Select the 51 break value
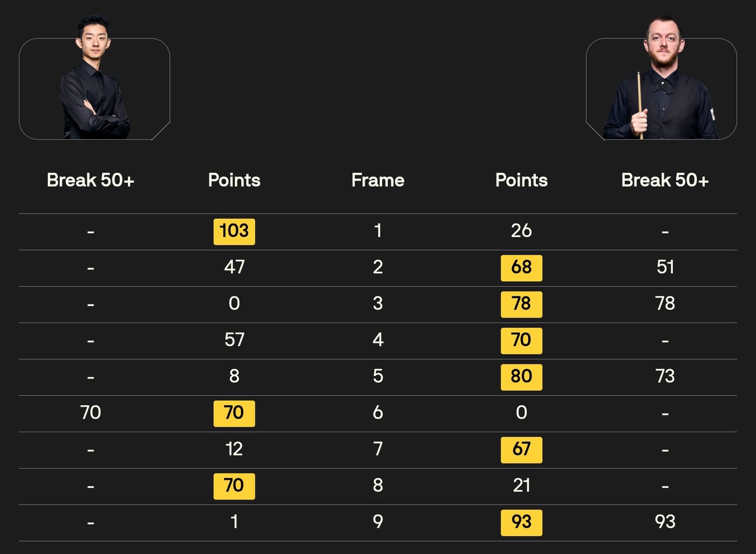Screen dimensions: 756x554 click(665, 267)
